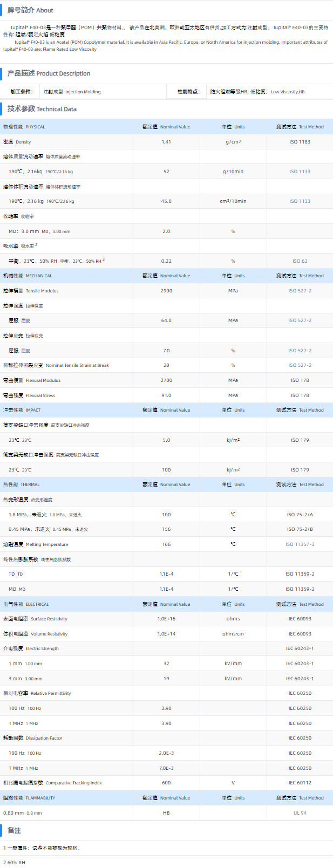
Task: Select the dissipation factor value 7.0E-3
Action: 166,768
